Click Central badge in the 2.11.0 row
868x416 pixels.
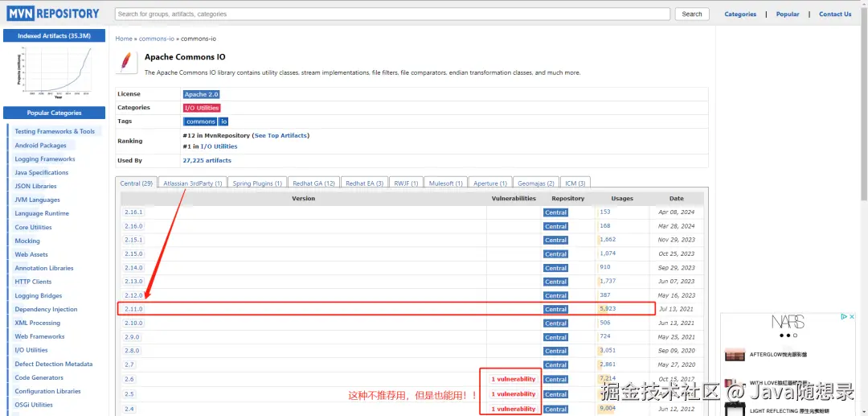coord(555,310)
